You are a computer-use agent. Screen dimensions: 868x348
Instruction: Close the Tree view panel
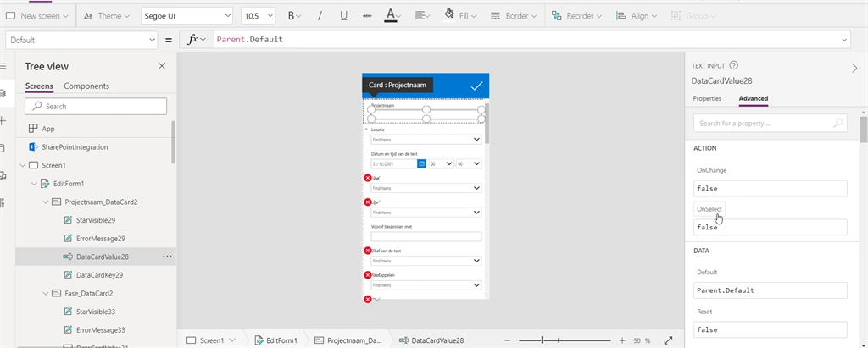click(x=162, y=66)
